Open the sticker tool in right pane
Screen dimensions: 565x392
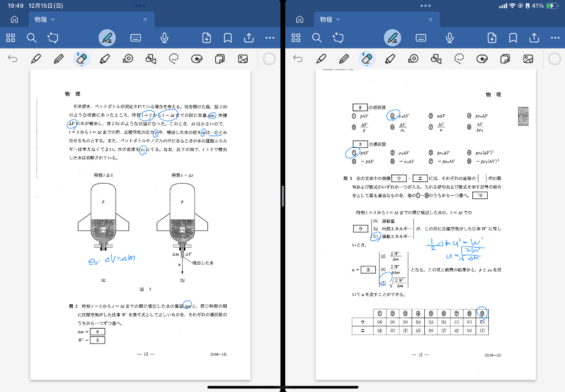tap(482, 58)
